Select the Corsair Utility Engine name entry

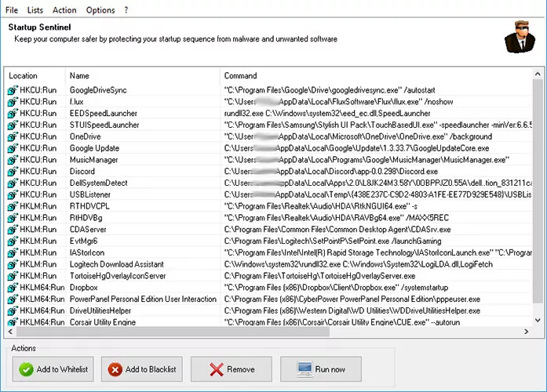point(103,322)
